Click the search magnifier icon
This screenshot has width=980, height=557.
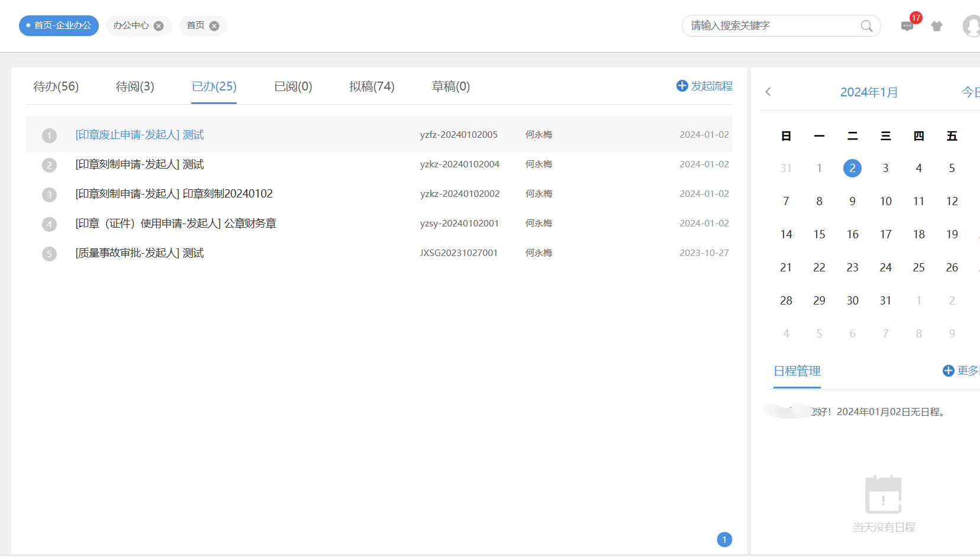pyautogui.click(x=866, y=26)
